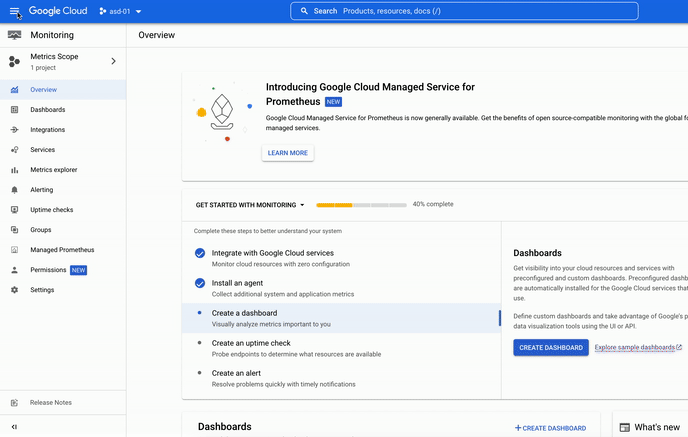
Task: Expand the Metrics Scope chevron
Action: 114,61
